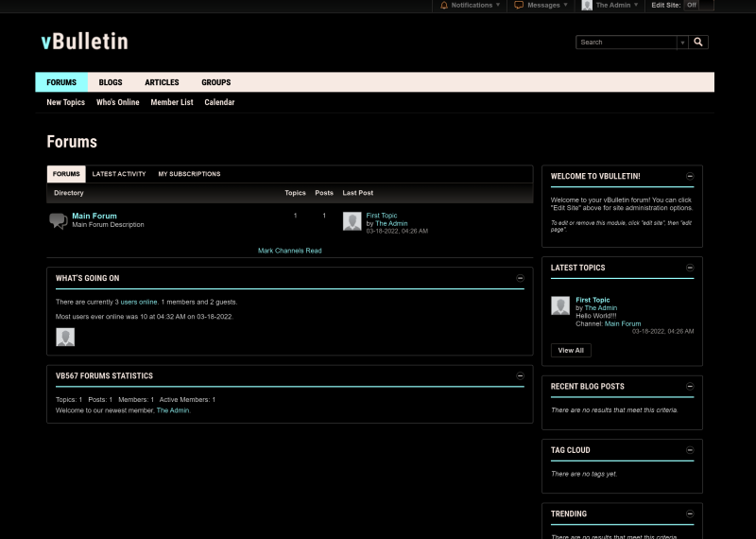Collapse the Trending module
Screen dimensions: 756x539
point(690,513)
